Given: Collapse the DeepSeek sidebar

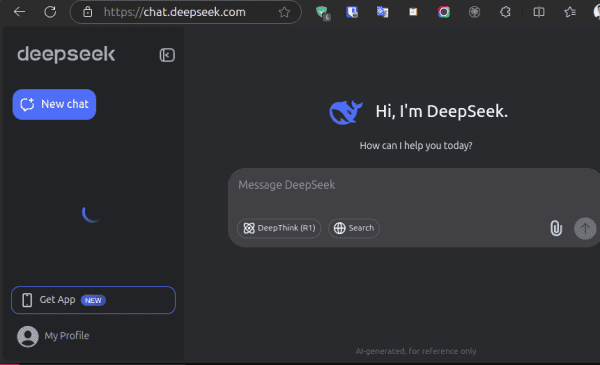Looking at the screenshot, I should (x=167, y=55).
